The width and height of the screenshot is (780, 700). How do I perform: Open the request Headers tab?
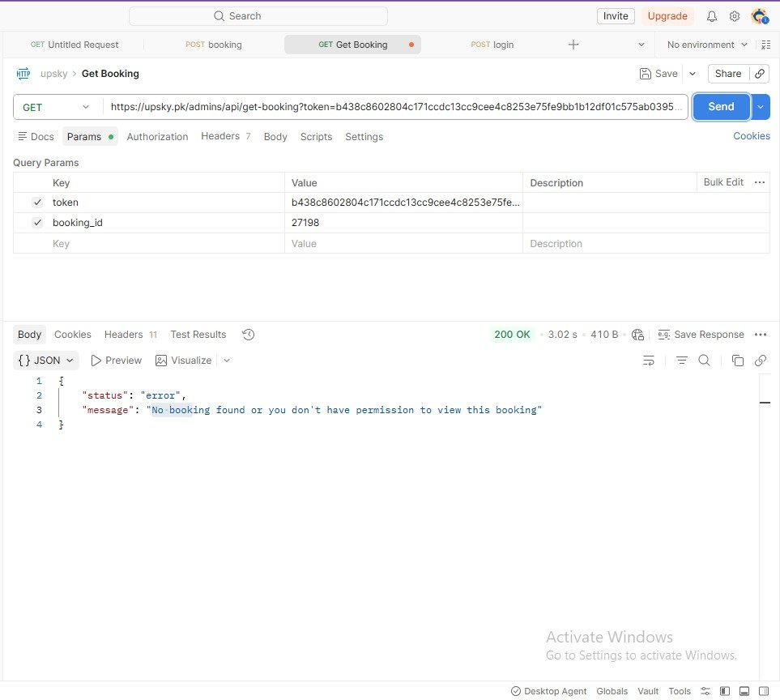pyautogui.click(x=226, y=136)
